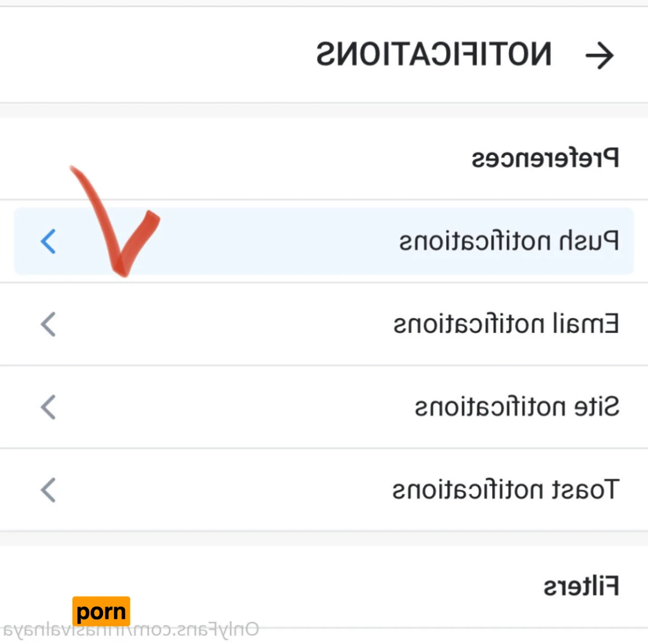Click the chevron on the Email notifications row
Screen dimensions: 648x644
[48, 324]
